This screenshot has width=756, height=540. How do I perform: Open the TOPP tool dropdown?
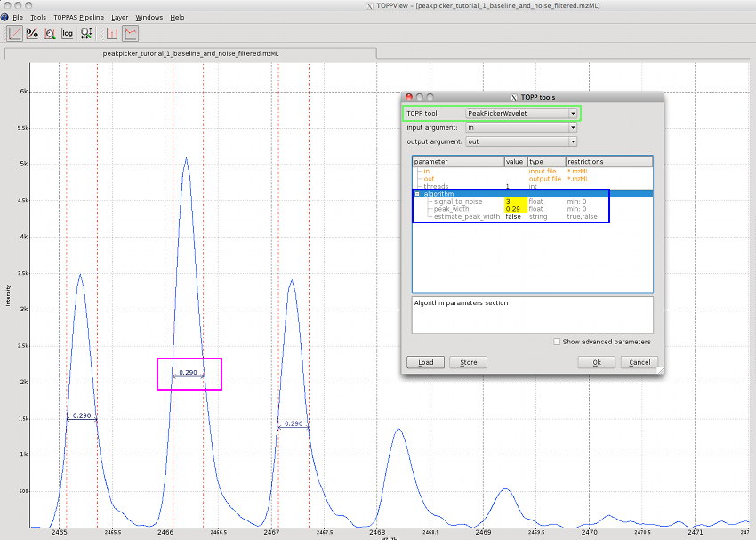pyautogui.click(x=521, y=113)
